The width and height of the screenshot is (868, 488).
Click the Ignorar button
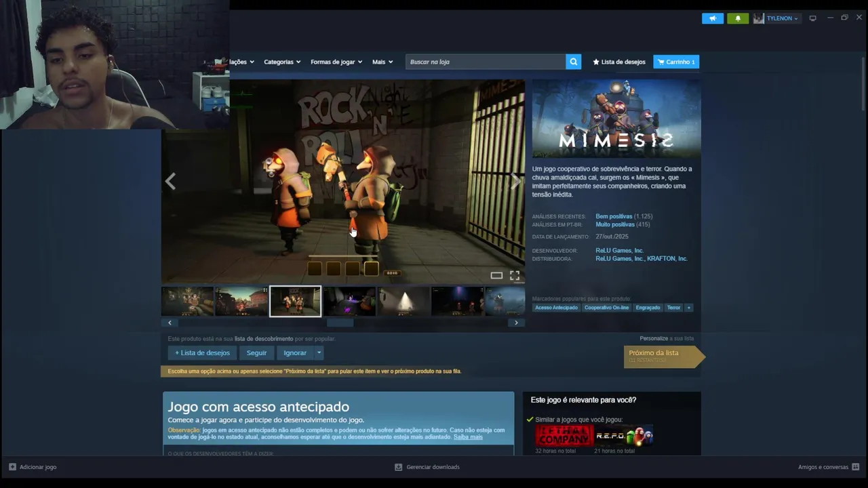coord(295,352)
